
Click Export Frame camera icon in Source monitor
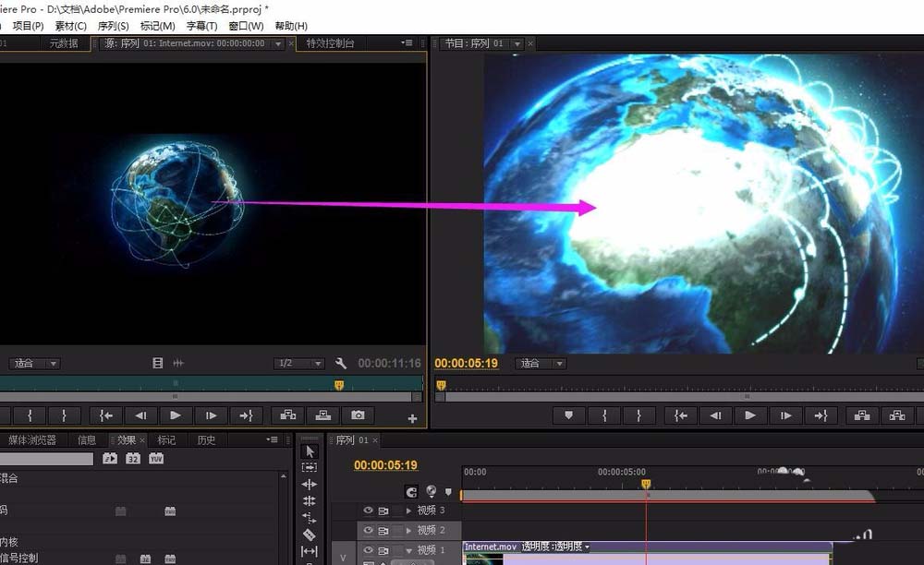pos(358,415)
